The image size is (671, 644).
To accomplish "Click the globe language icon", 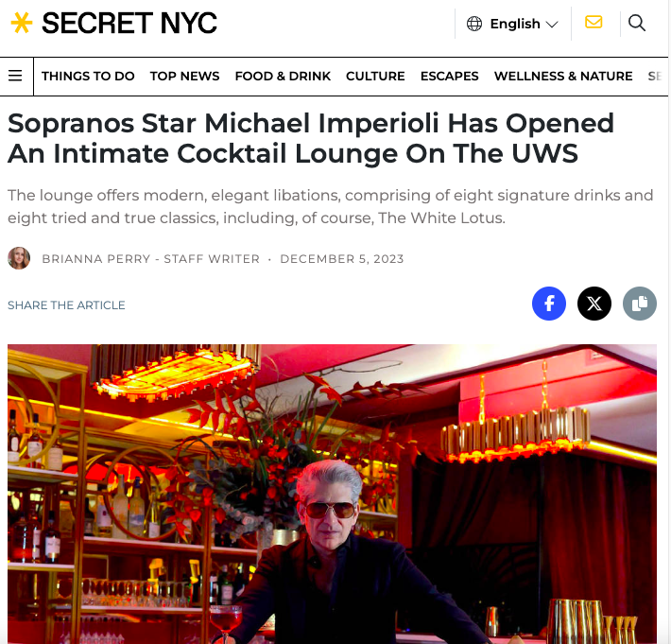I will pos(474,24).
